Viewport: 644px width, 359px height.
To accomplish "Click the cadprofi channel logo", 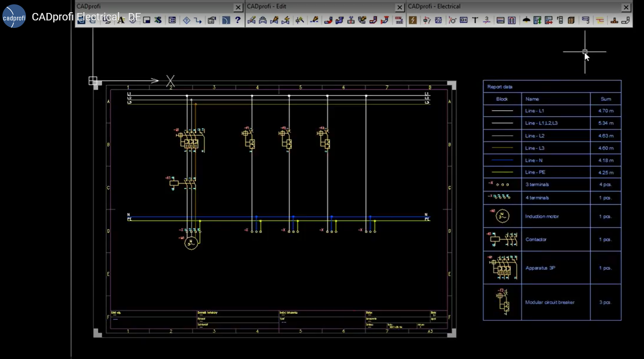I will (14, 16).
